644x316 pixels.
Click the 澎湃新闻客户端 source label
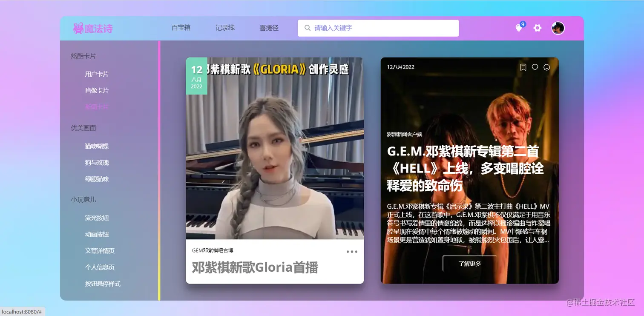[405, 135]
